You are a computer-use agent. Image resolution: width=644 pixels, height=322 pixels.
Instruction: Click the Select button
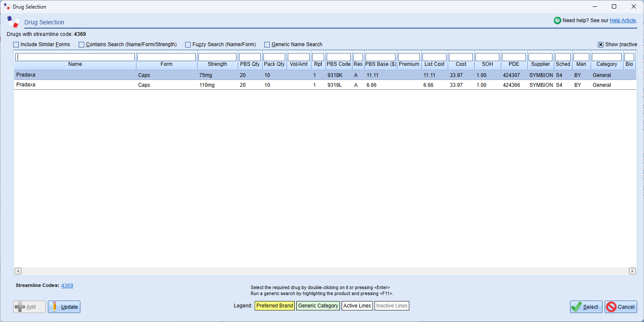pos(586,307)
